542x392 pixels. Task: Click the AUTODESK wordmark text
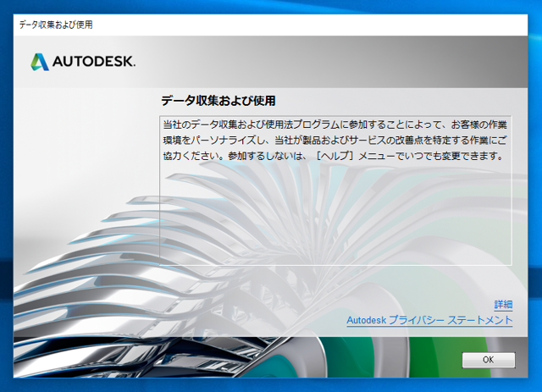pyautogui.click(x=94, y=62)
